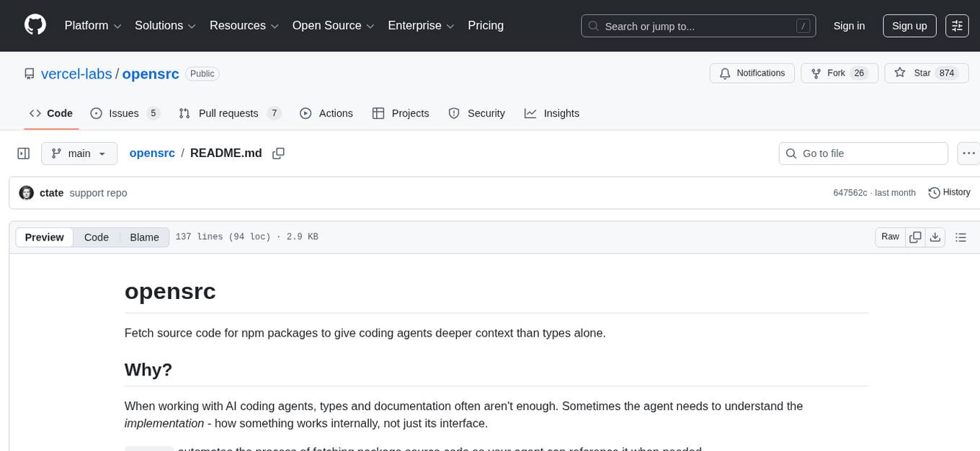Viewport: 980px width, 451px height.
Task: Open the commit History icon
Action: 935,192
